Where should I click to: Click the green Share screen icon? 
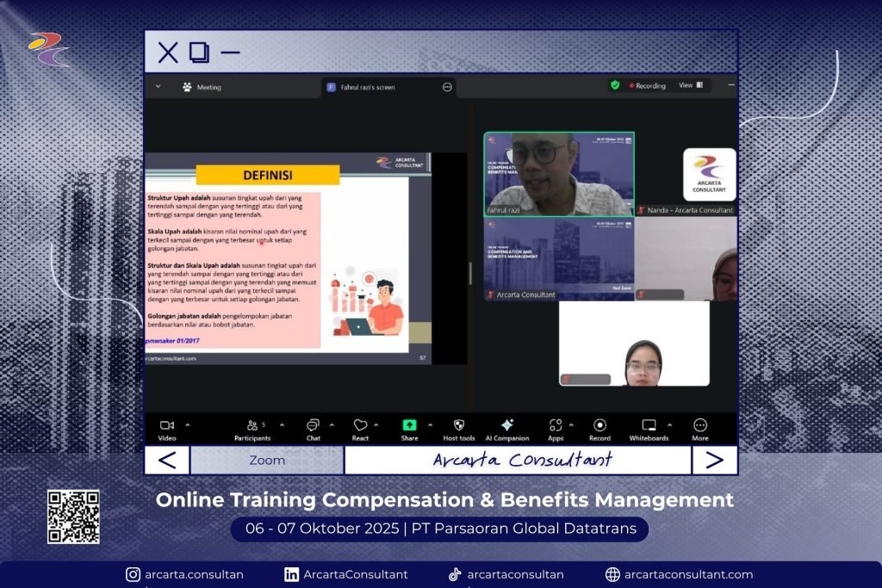pyautogui.click(x=409, y=425)
